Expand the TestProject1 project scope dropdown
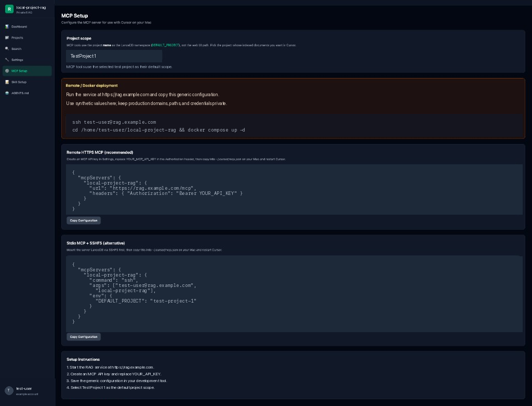This screenshot has width=532, height=406. pos(114,56)
